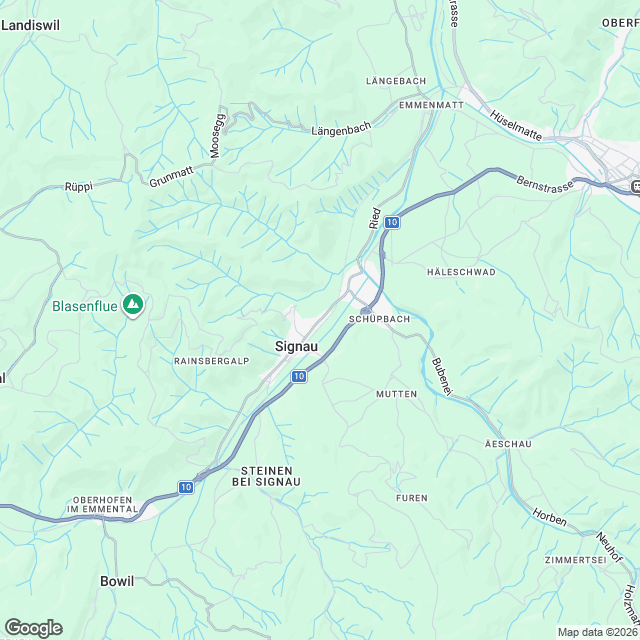Click the route 10 shield near Ried
Viewport: 640px width, 640px height.
coord(392,222)
